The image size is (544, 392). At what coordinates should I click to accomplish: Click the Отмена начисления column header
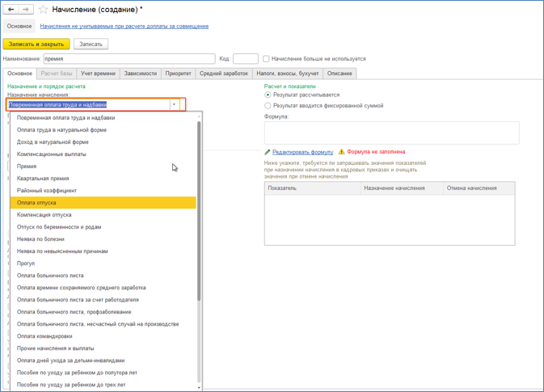coord(479,188)
